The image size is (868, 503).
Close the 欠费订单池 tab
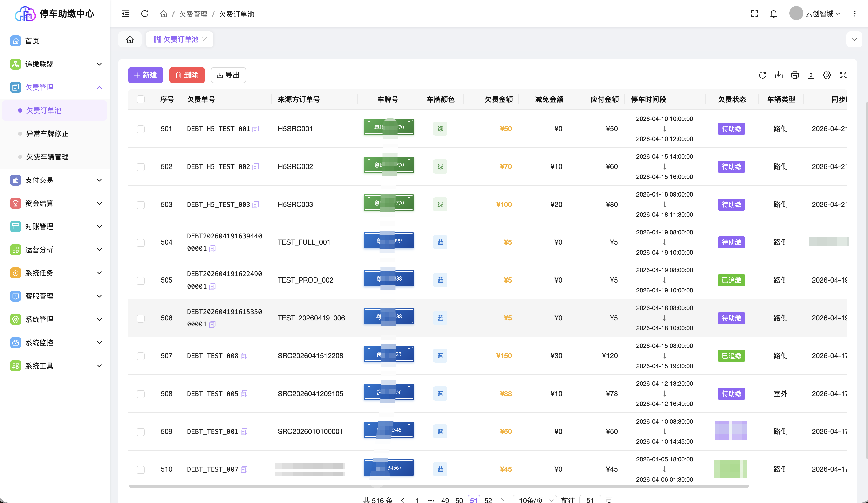[205, 40]
